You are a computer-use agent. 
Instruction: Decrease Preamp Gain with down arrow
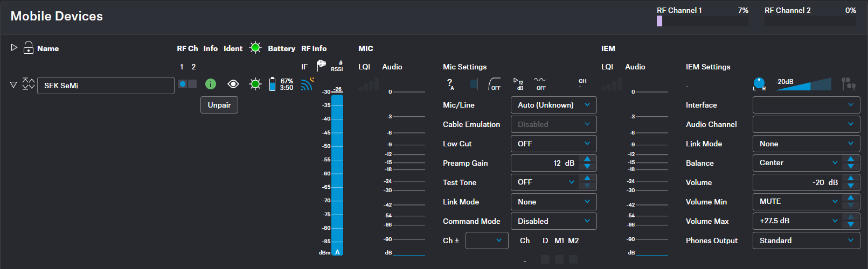pyautogui.click(x=587, y=167)
